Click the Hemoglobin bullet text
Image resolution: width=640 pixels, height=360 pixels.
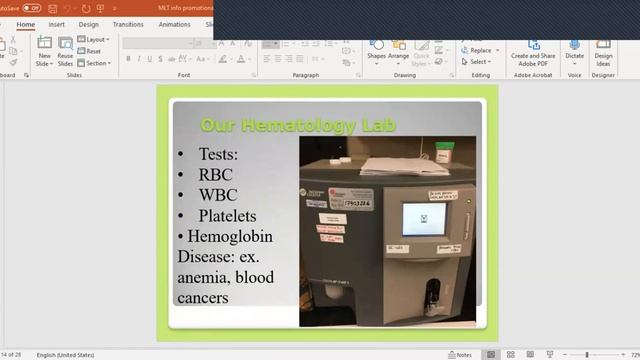[x=230, y=236]
